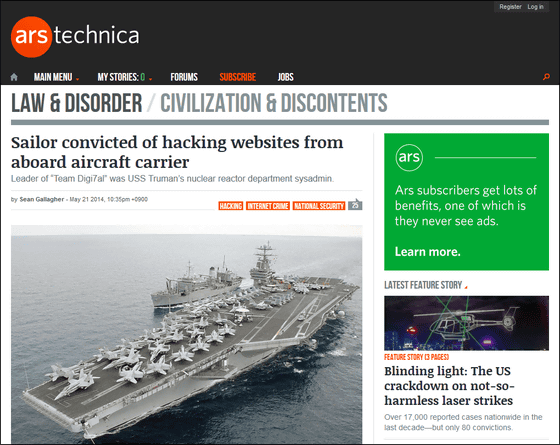Select the National Security tag
Viewport: 560px width, 445px height.
pos(319,206)
